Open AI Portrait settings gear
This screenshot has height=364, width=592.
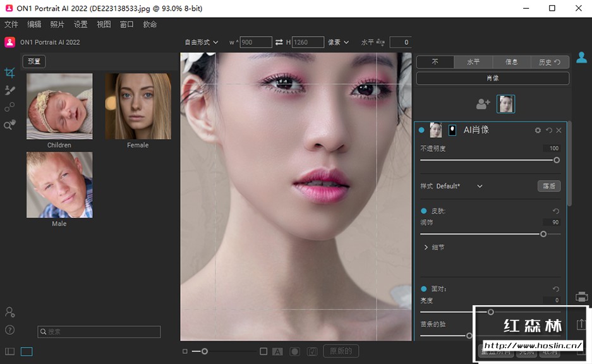538,130
